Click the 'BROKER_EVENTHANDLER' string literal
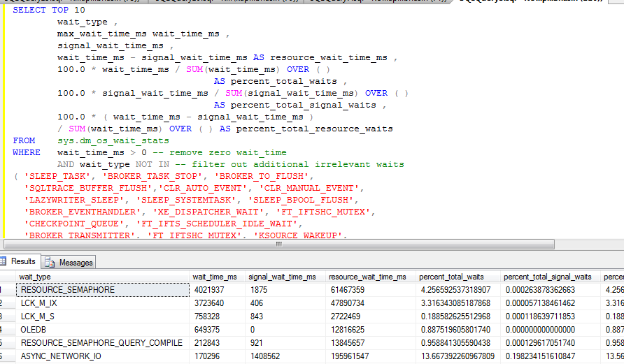The image size is (624, 364). click(x=83, y=212)
